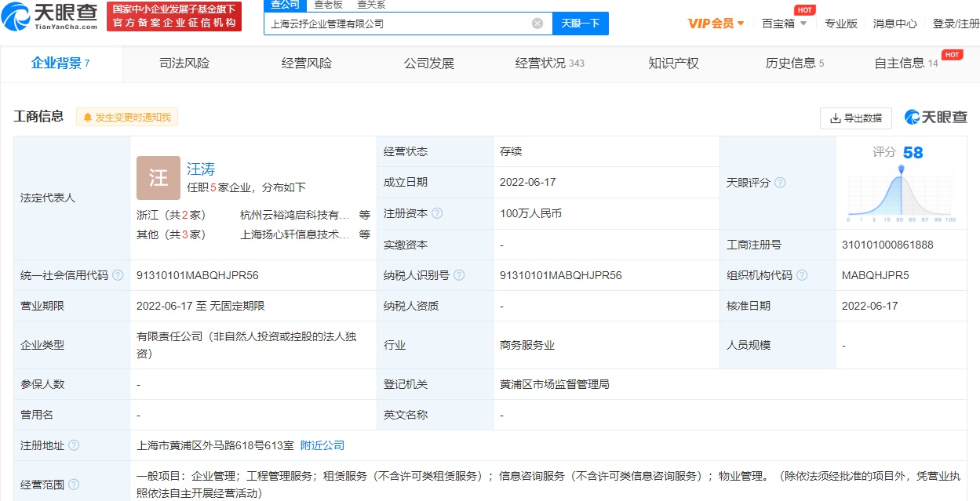The image size is (980, 501).
Task: Click the MABQHJPR5 organization code value
Action: (876, 275)
